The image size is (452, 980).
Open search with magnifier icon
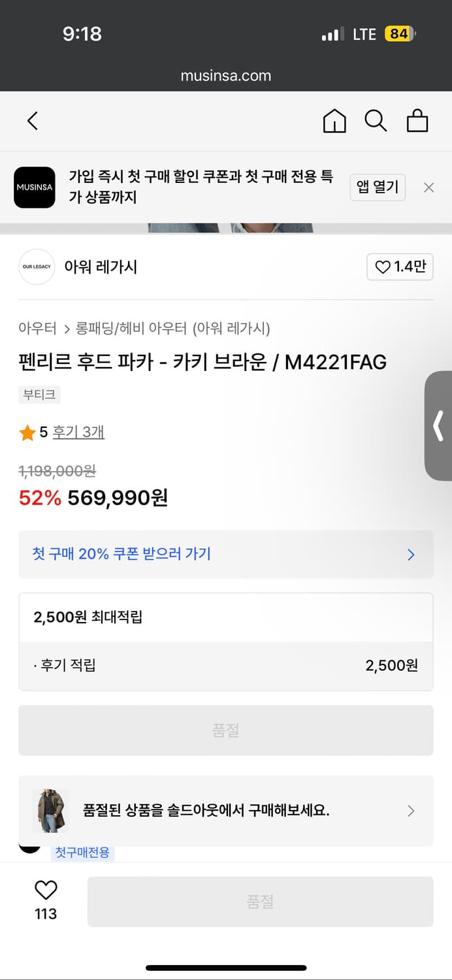[x=376, y=121]
